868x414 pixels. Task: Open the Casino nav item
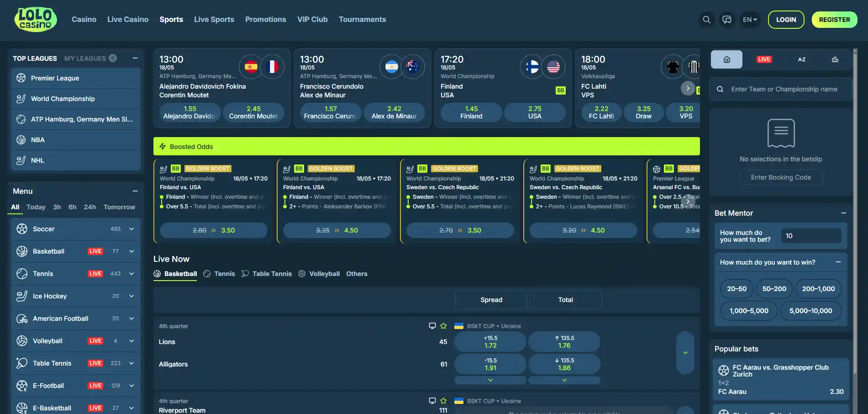pyautogui.click(x=84, y=20)
